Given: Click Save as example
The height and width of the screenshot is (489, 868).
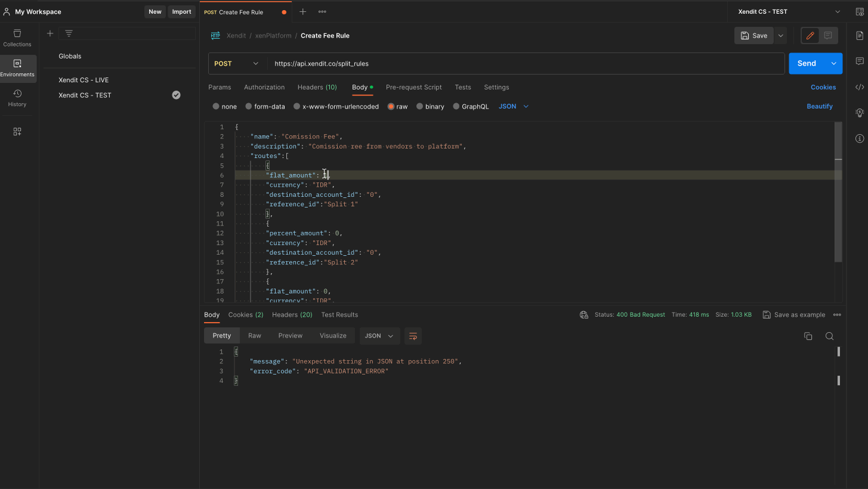Looking at the screenshot, I should [794, 315].
